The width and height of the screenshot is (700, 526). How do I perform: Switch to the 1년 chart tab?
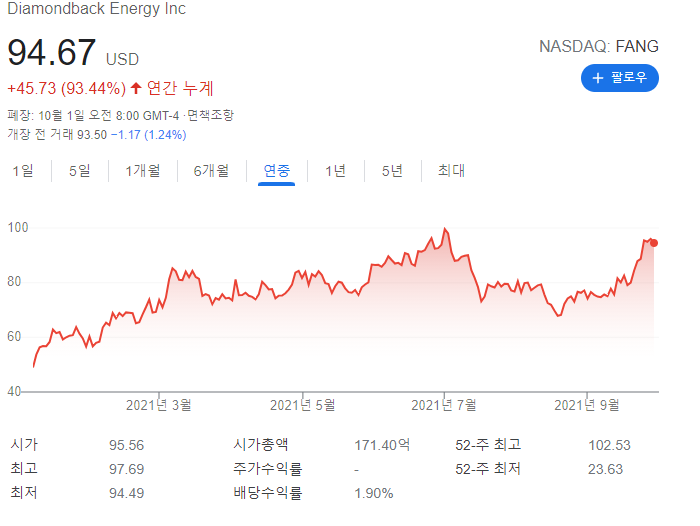coord(335,171)
